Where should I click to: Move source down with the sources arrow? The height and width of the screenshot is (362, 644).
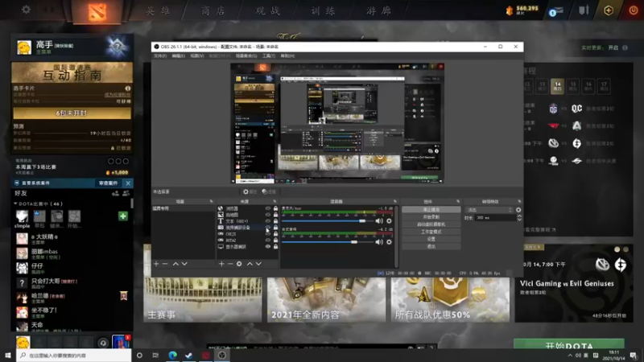tap(258, 264)
